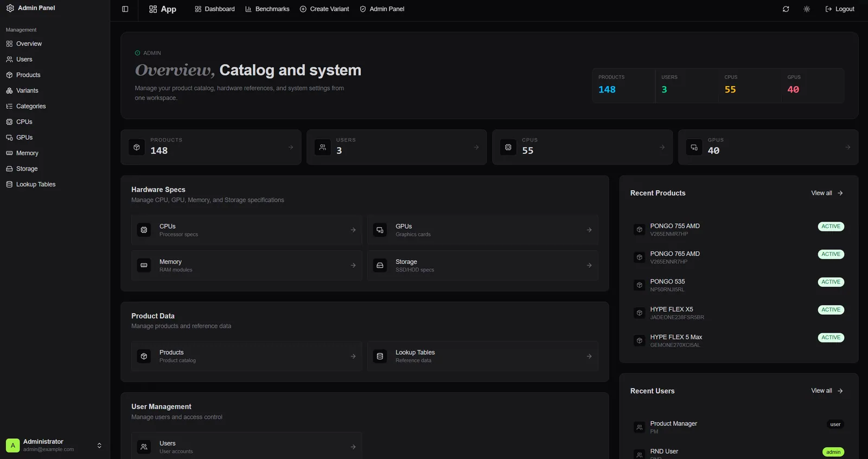Click cube icon beside HYPE FLEX 5 Max
This screenshot has width=868, height=459.
(x=640, y=341)
